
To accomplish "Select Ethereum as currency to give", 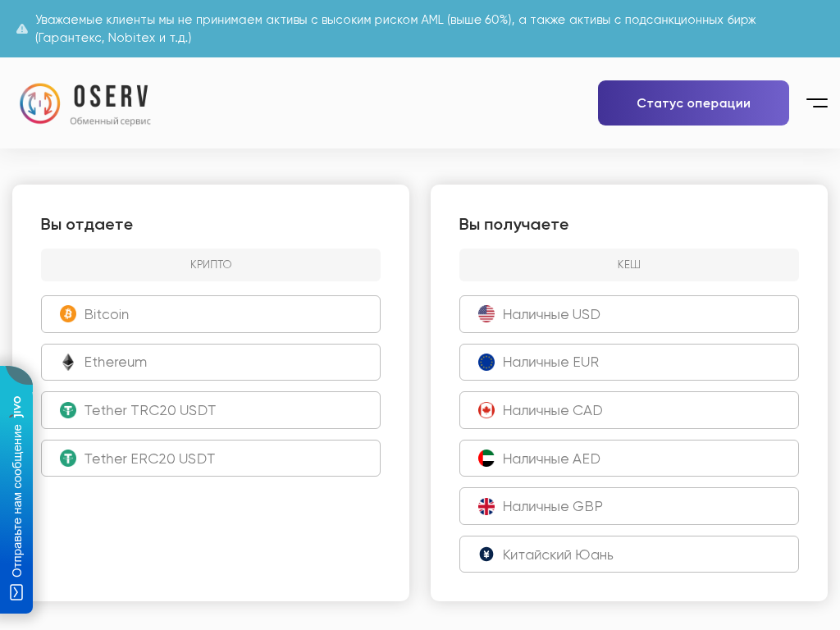I will tap(211, 362).
